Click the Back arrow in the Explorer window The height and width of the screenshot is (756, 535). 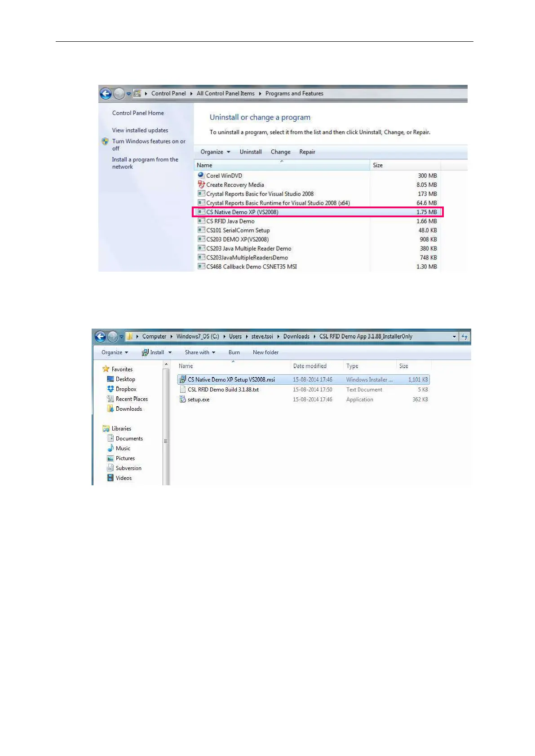(x=100, y=336)
